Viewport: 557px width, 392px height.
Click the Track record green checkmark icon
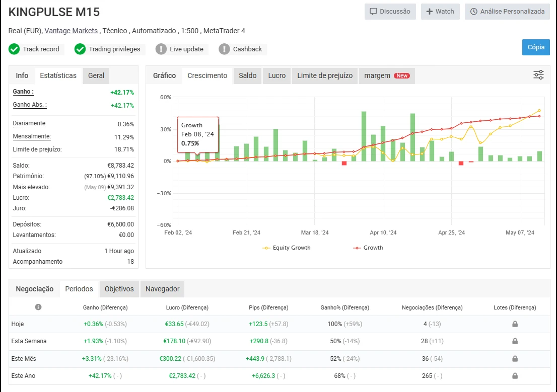[x=14, y=49]
